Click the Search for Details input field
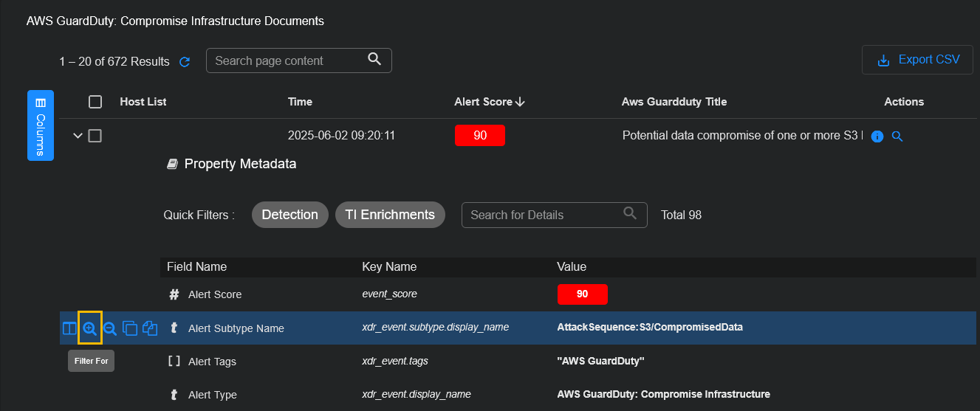This screenshot has width=980, height=411. [543, 215]
